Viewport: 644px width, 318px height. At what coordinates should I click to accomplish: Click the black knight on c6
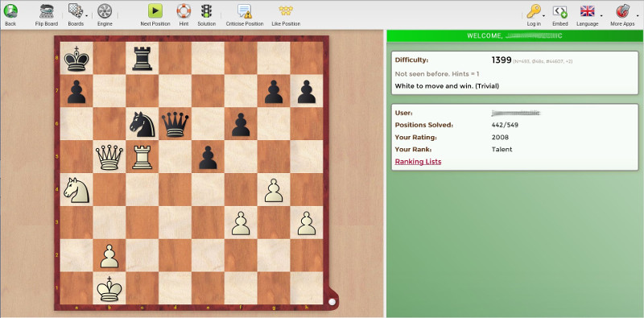point(142,124)
